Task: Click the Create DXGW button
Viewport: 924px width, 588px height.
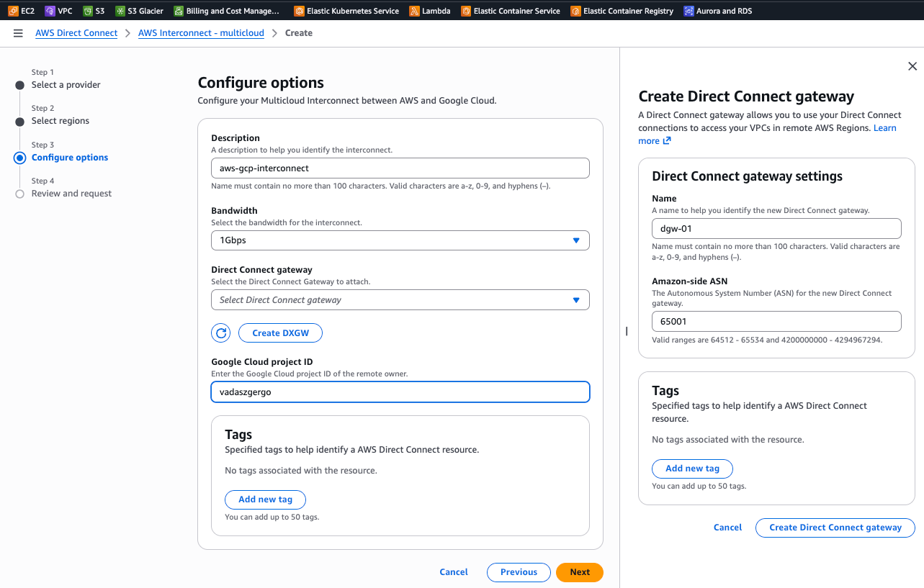Action: (280, 333)
